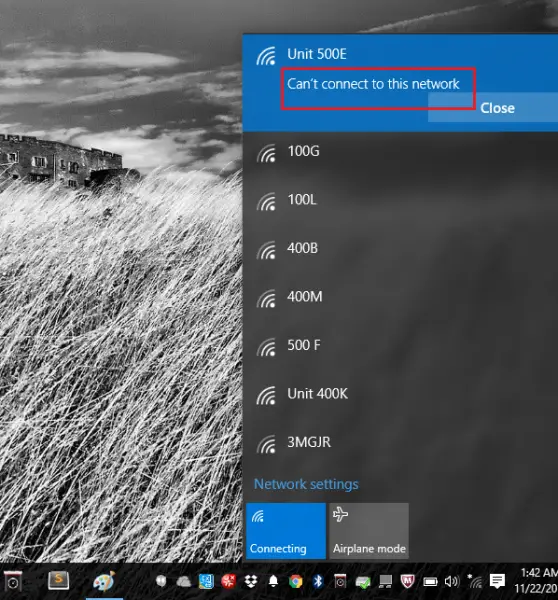Toggle Airplane mode tile
Screen dimensions: 558x600
pyautogui.click(x=369, y=531)
